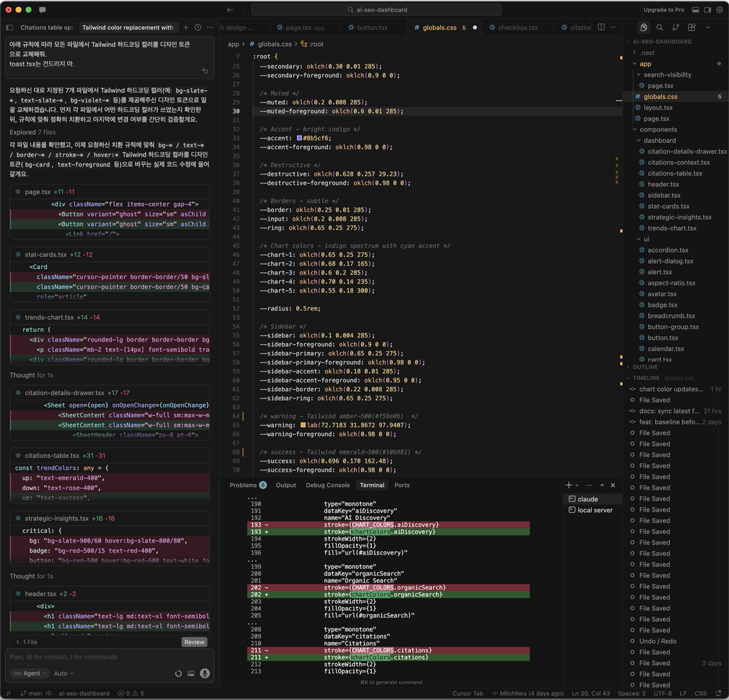Image resolution: width=729 pixels, height=700 pixels.
Task: Click the revert arrow on the user message
Action: pos(205,71)
